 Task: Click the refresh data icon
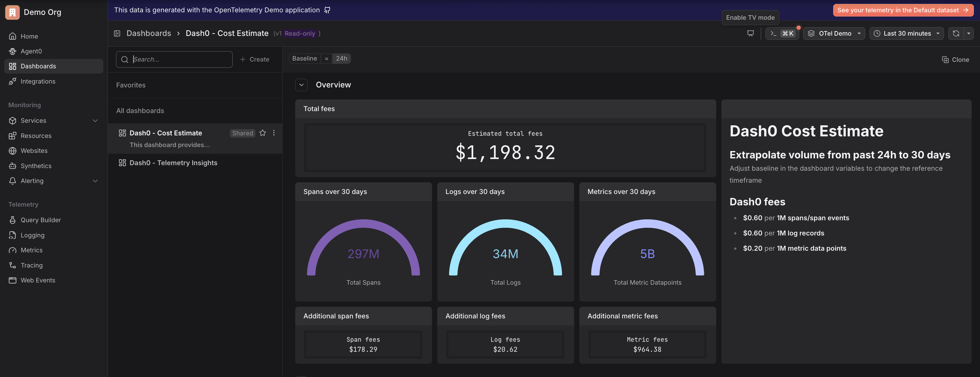click(956, 33)
